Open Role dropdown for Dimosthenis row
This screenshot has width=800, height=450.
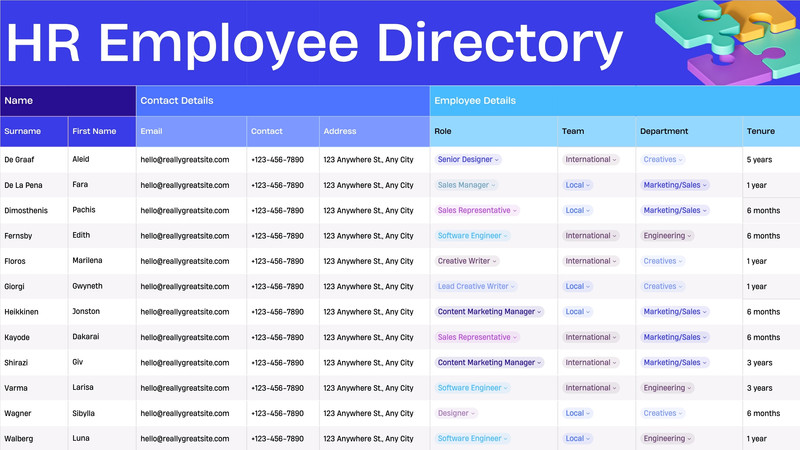click(x=477, y=210)
